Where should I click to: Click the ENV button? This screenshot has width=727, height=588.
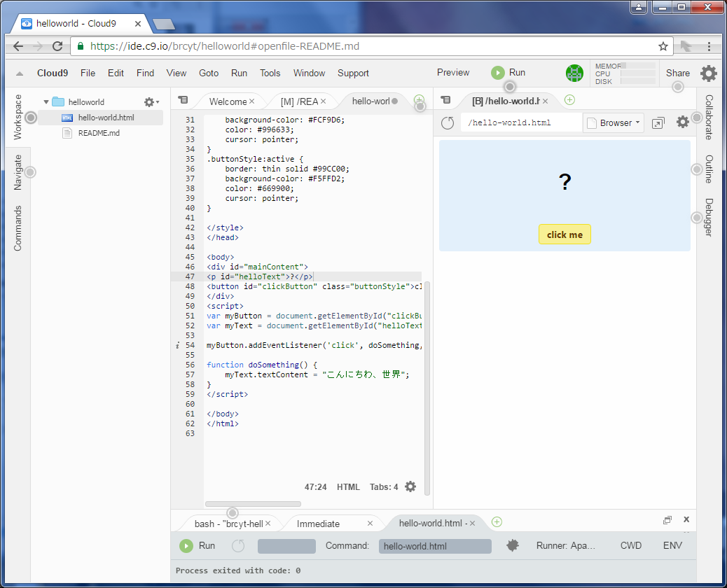point(672,546)
